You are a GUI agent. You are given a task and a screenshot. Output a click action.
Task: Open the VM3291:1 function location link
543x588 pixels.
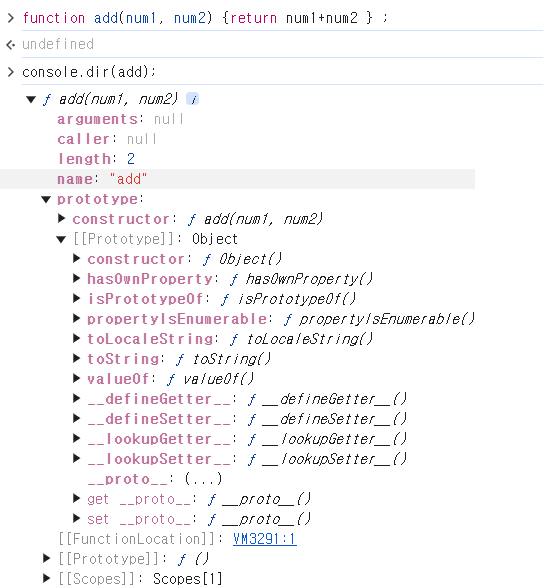(x=265, y=539)
